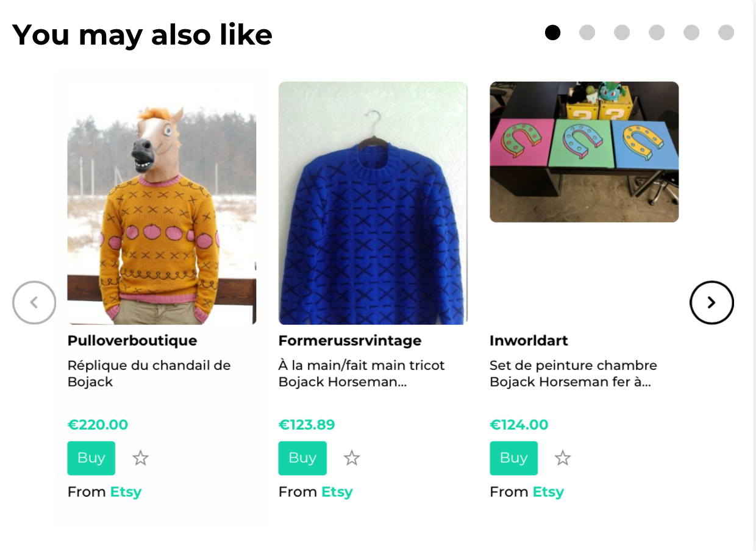Open the horseshoe paintings thumbnail
Screen dimensions: 756x551
coord(584,152)
